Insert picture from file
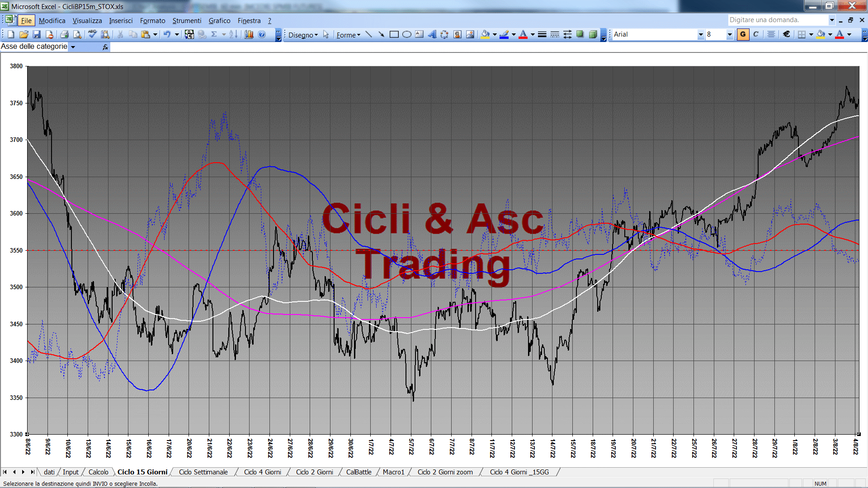This screenshot has width=868, height=488. [470, 34]
